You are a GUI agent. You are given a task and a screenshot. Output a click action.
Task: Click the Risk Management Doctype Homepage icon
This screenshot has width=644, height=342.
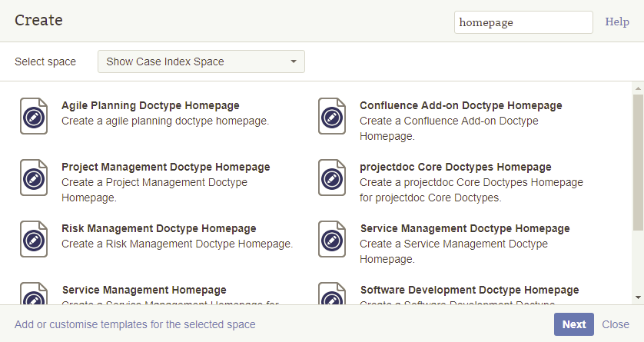(x=33, y=239)
